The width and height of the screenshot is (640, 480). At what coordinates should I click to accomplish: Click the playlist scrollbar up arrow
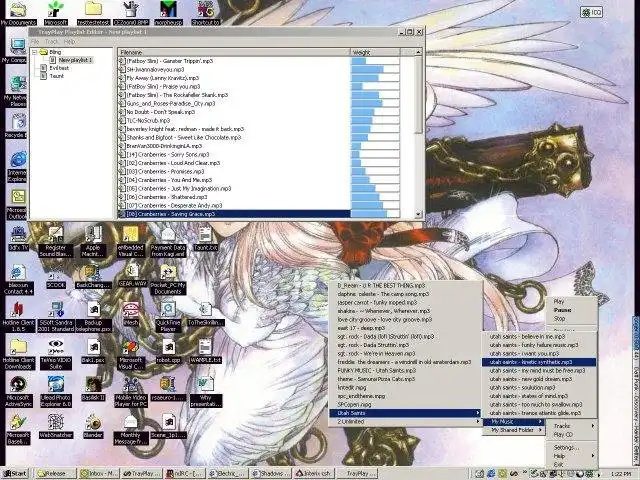point(418,52)
